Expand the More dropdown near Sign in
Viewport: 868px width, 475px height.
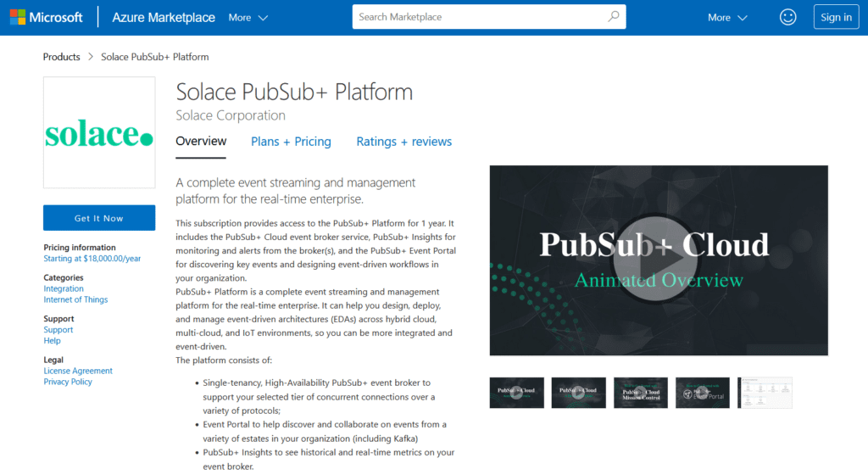pos(727,18)
